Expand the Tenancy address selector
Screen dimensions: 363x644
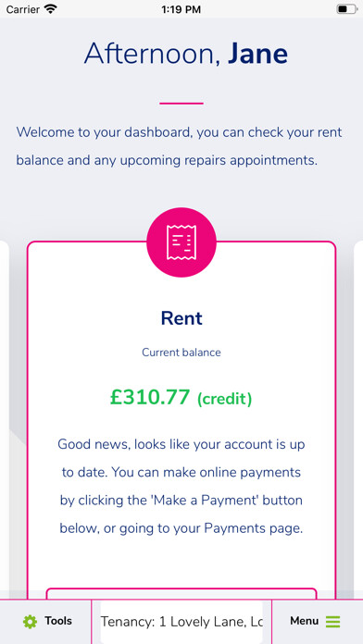point(181,622)
